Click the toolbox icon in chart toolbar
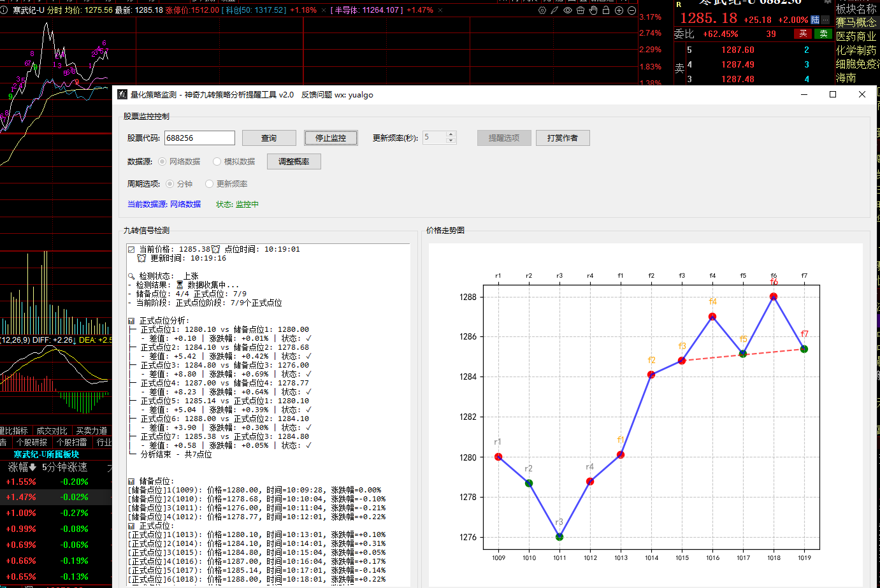880x588 pixels. (581, 10)
